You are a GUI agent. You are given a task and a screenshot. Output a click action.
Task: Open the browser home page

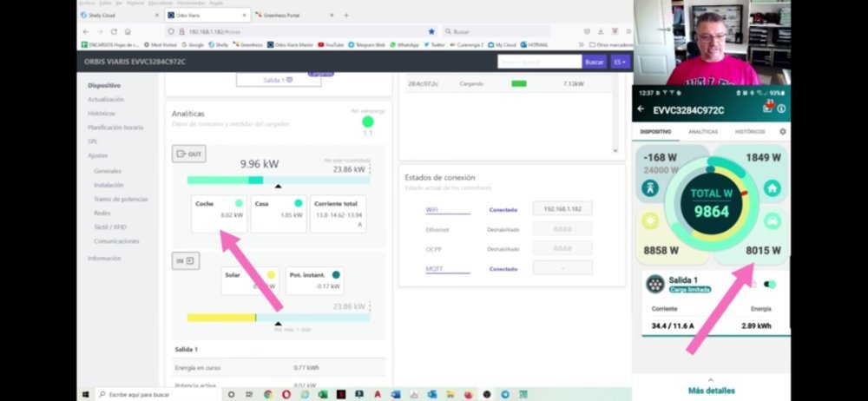click(x=128, y=31)
